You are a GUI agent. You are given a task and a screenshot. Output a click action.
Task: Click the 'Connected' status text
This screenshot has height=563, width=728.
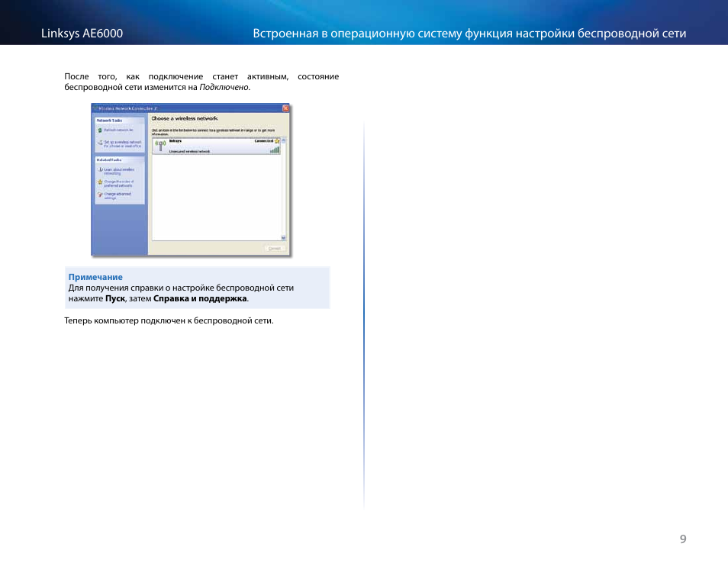pyautogui.click(x=264, y=141)
